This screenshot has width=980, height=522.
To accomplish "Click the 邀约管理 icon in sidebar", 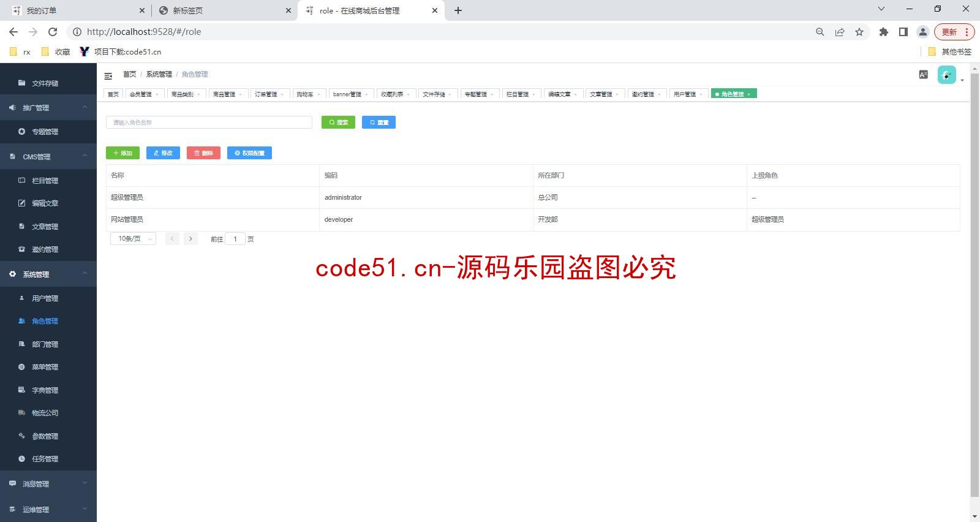I will pyautogui.click(x=21, y=249).
